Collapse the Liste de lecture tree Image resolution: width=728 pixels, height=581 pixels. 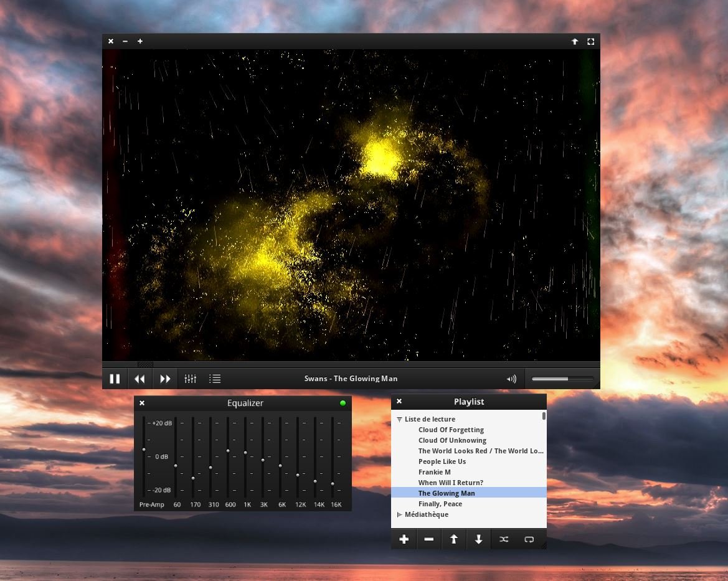click(x=399, y=420)
